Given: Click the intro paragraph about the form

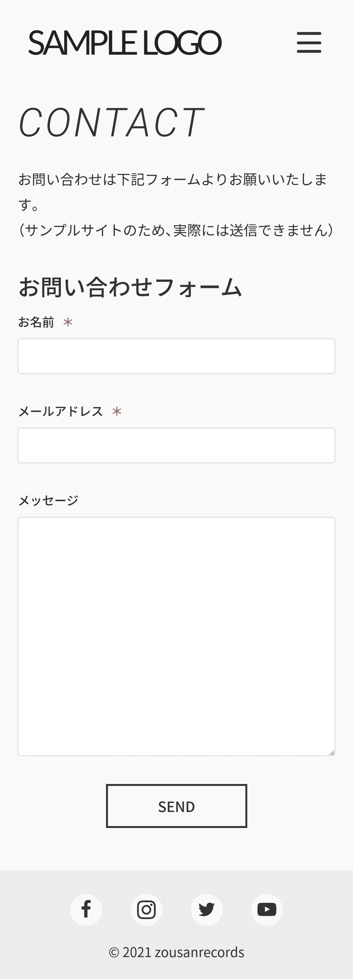Looking at the screenshot, I should tap(176, 204).
